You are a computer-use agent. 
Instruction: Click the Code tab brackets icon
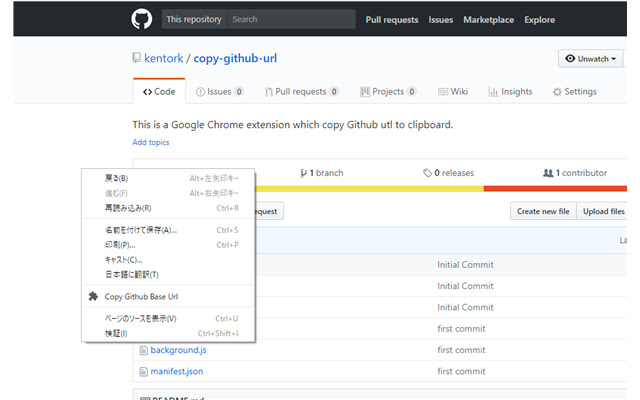pos(147,92)
